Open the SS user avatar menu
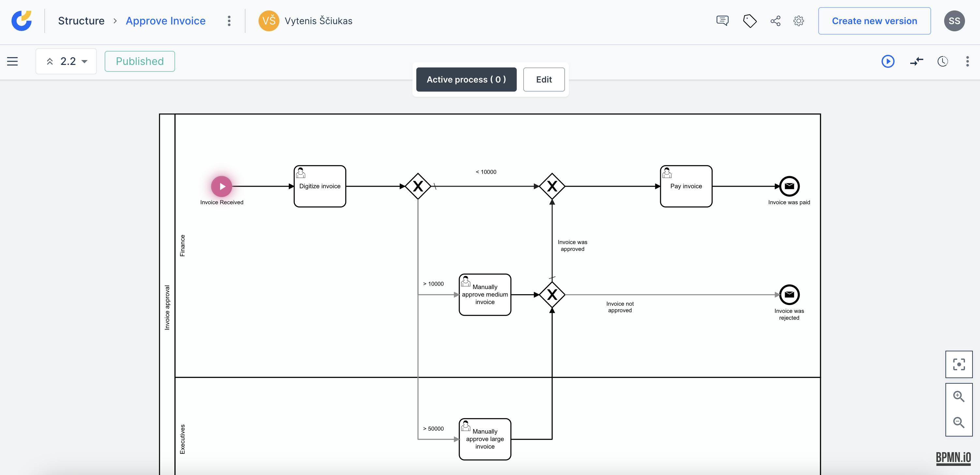This screenshot has height=475, width=980. 954,21
